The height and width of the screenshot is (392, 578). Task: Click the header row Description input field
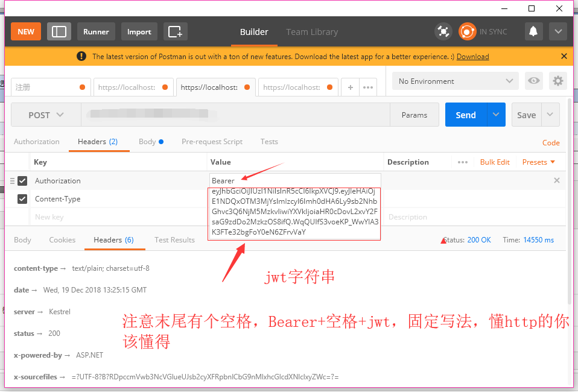474,217
